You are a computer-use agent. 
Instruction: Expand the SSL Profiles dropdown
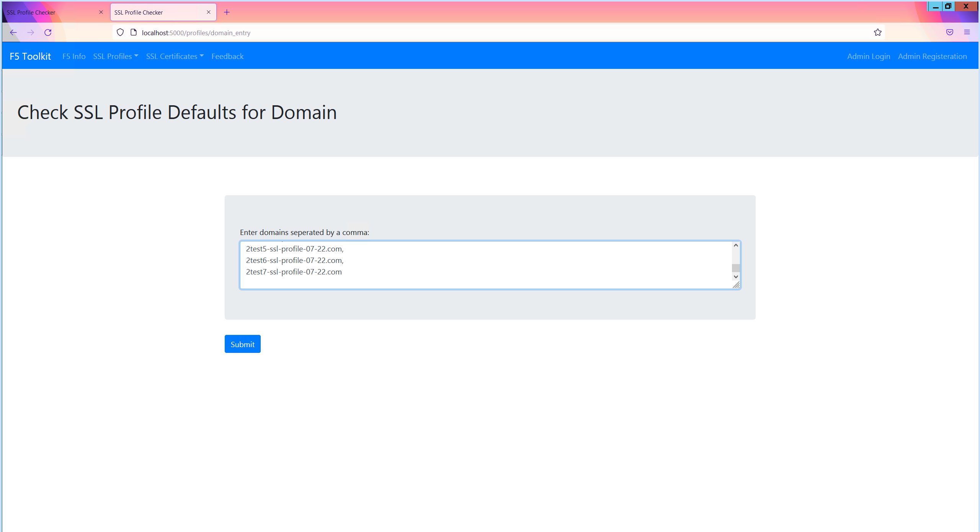pyautogui.click(x=116, y=56)
